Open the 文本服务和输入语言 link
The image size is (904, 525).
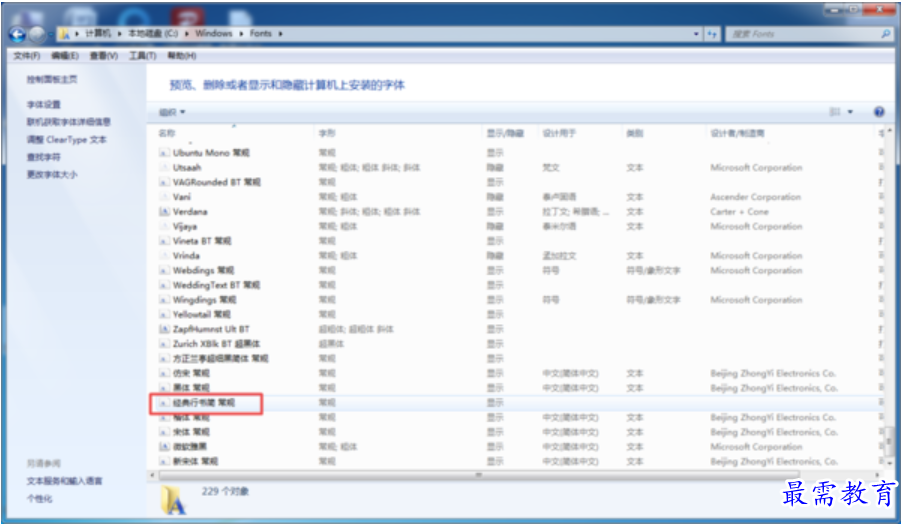pyautogui.click(x=65, y=481)
